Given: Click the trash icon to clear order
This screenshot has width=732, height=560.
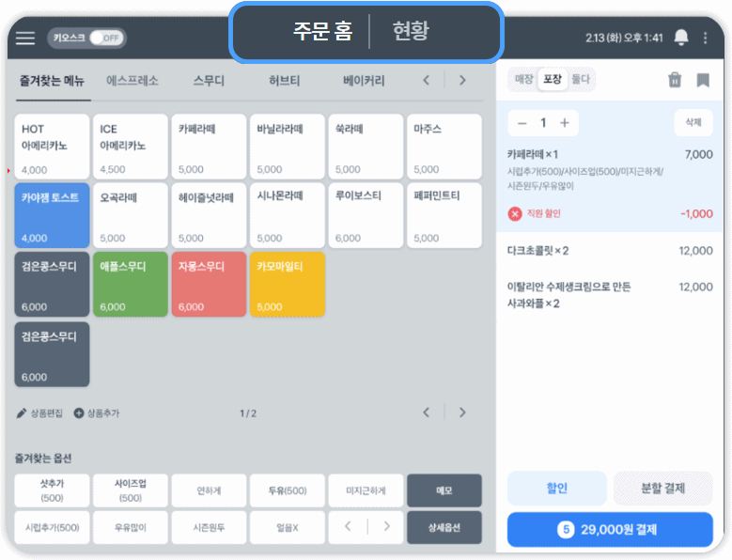Looking at the screenshot, I should [675, 81].
